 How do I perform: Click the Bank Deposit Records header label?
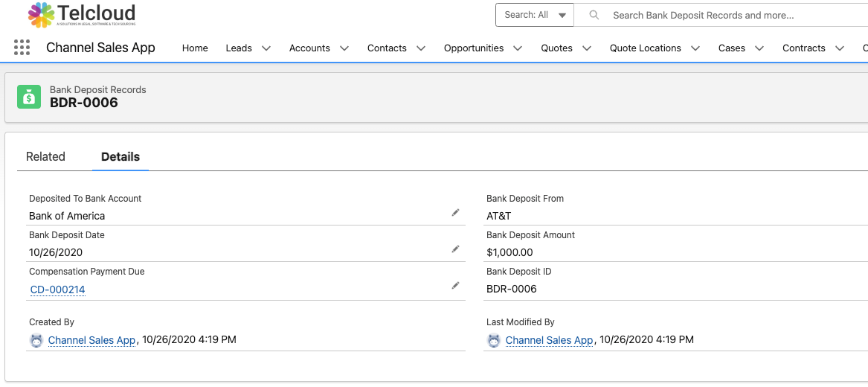pos(98,90)
